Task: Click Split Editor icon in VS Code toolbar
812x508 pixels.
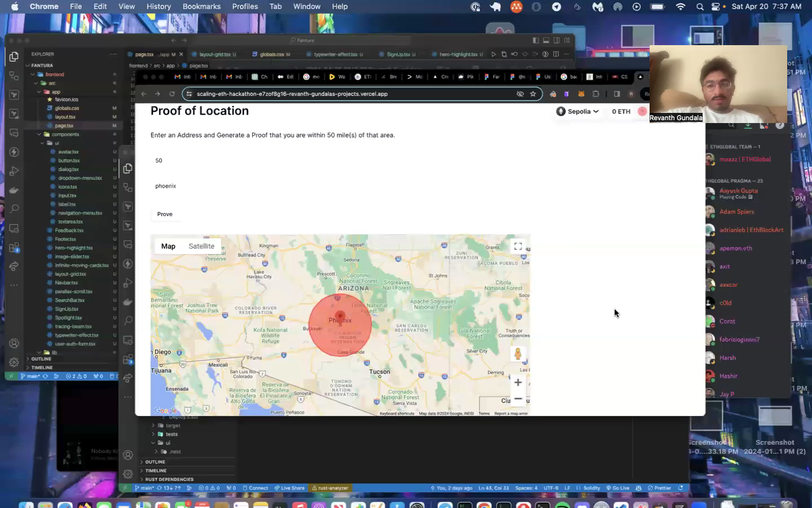Action: click(556, 55)
